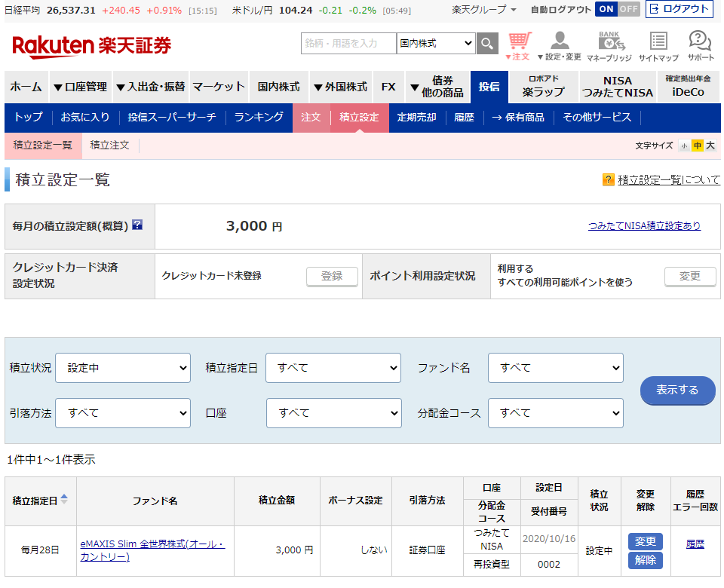
Task: Switch auto logout OFF
Action: (628, 9)
